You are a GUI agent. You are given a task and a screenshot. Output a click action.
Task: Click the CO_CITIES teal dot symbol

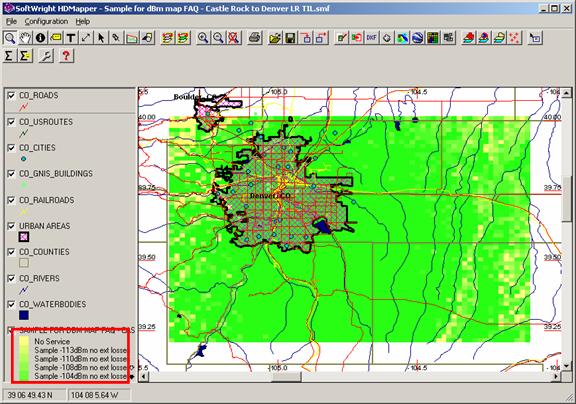click(x=24, y=159)
